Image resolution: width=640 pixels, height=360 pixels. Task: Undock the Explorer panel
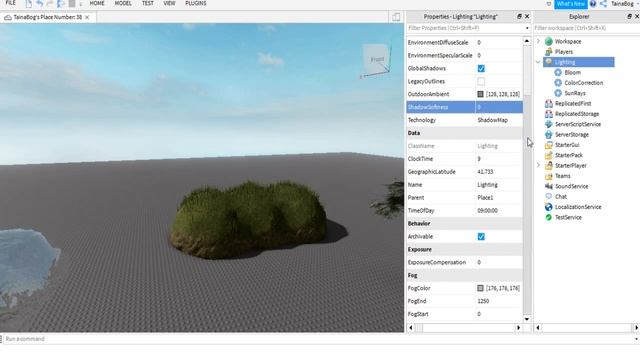(x=629, y=16)
